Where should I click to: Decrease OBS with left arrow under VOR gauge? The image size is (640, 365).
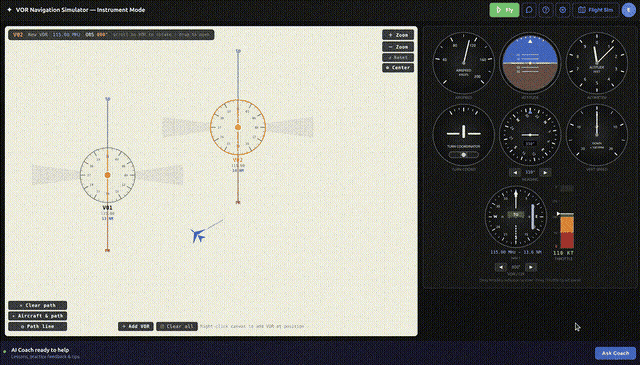(x=501, y=267)
